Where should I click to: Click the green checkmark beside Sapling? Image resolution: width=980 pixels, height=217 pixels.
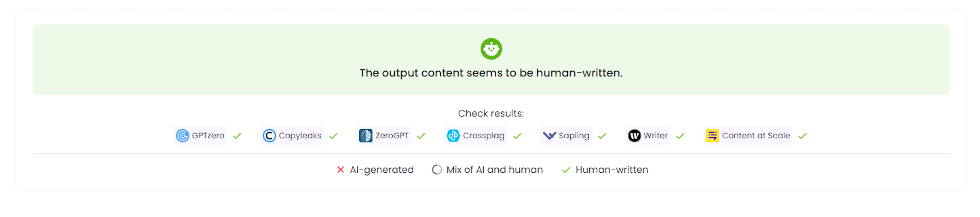[x=602, y=136]
